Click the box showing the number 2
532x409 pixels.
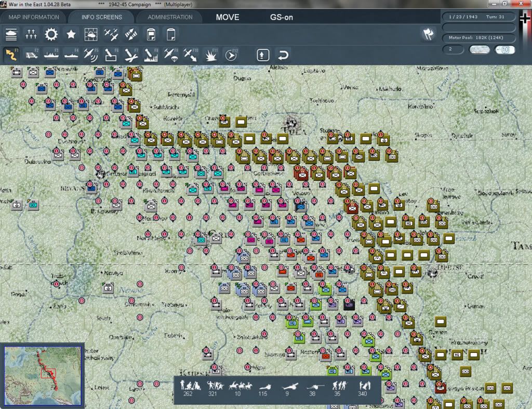tap(453, 49)
